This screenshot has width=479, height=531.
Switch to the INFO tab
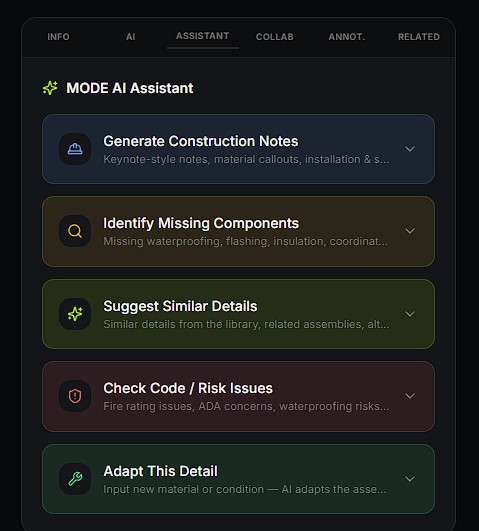[x=58, y=37]
